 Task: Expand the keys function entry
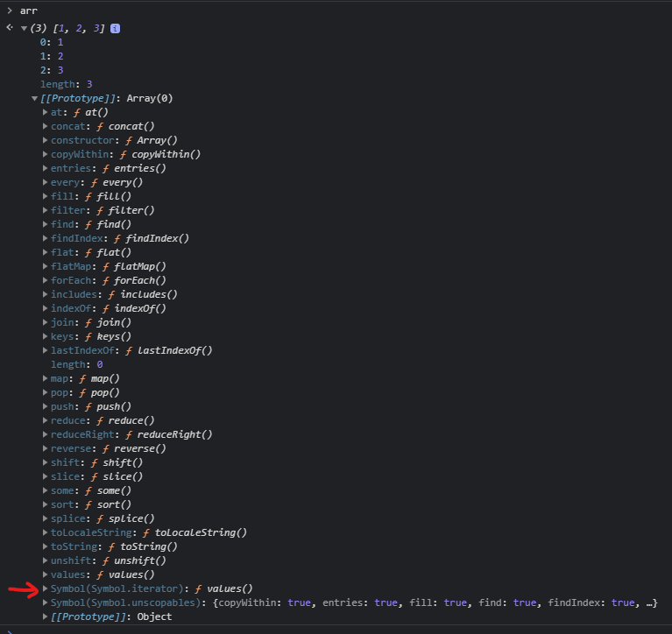point(45,337)
